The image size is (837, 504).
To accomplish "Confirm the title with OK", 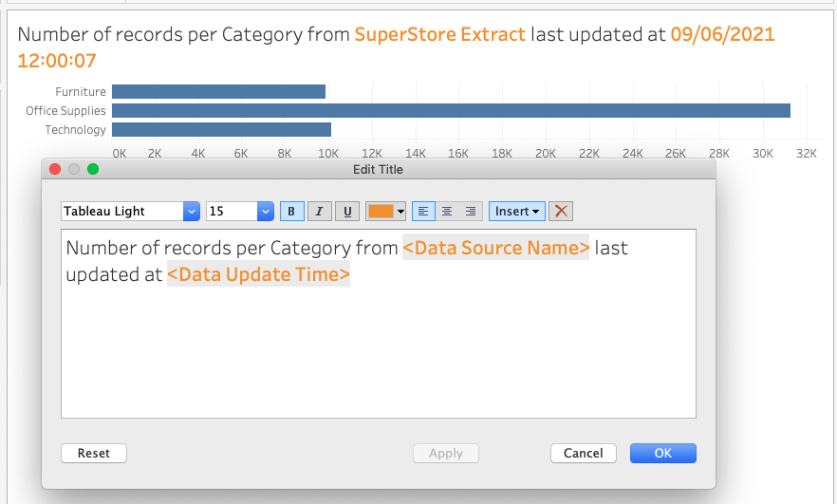I will pos(663,454).
